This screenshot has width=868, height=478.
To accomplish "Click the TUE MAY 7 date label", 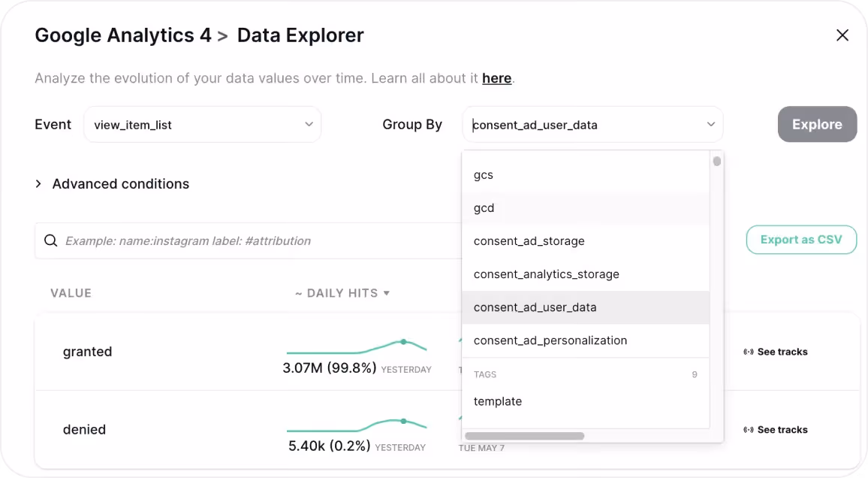I will (481, 448).
